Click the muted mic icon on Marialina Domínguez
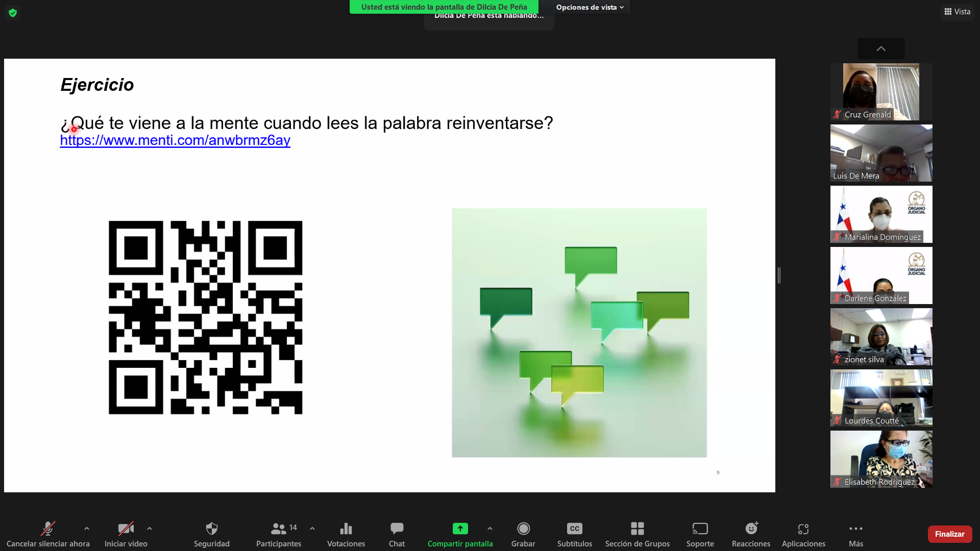Viewport: 980px width, 551px height. click(837, 237)
